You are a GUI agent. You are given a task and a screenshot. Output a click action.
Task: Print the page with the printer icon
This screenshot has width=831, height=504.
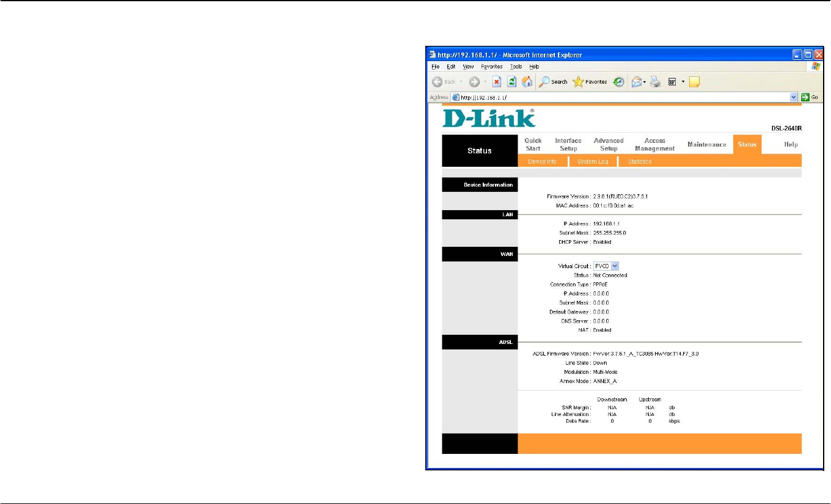(x=656, y=82)
